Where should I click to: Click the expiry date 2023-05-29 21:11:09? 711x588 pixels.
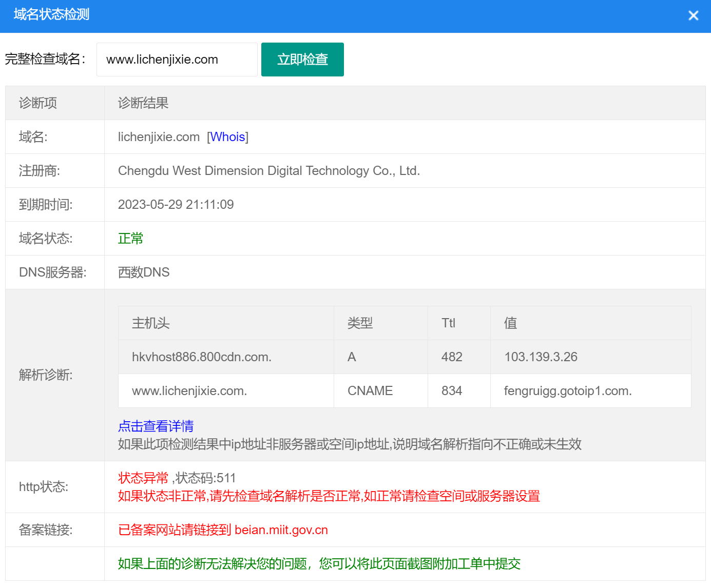(x=176, y=205)
